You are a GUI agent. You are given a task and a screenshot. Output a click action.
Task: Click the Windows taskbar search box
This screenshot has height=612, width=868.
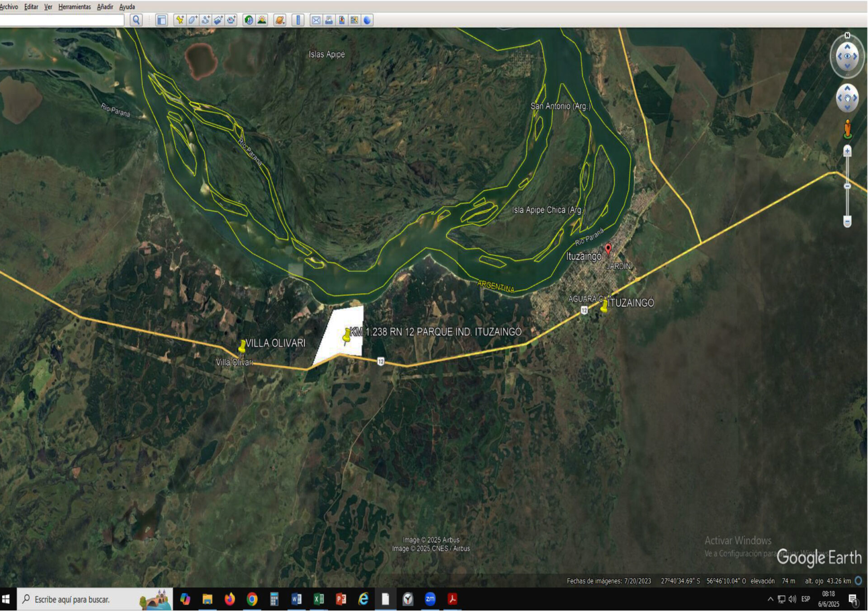point(94,599)
